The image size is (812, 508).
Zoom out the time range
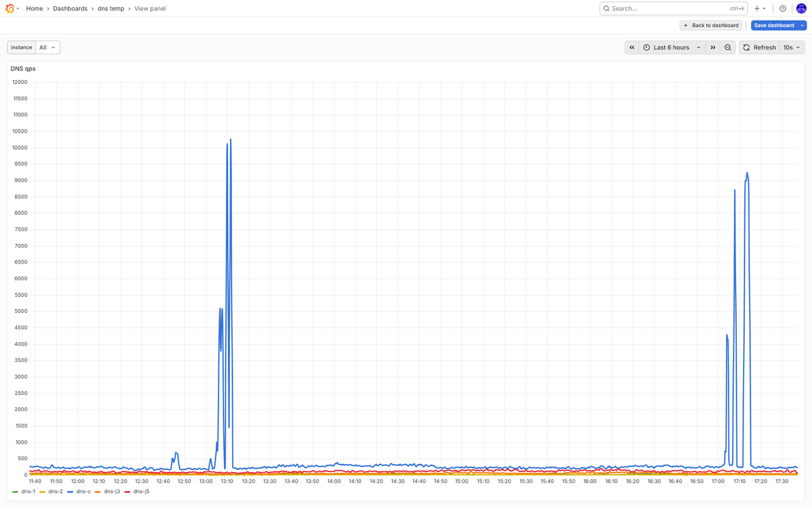click(727, 47)
